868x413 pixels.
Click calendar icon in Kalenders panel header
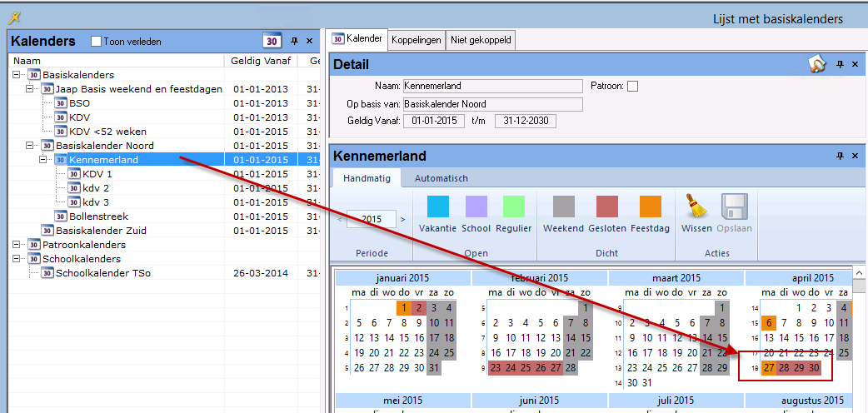click(x=271, y=41)
